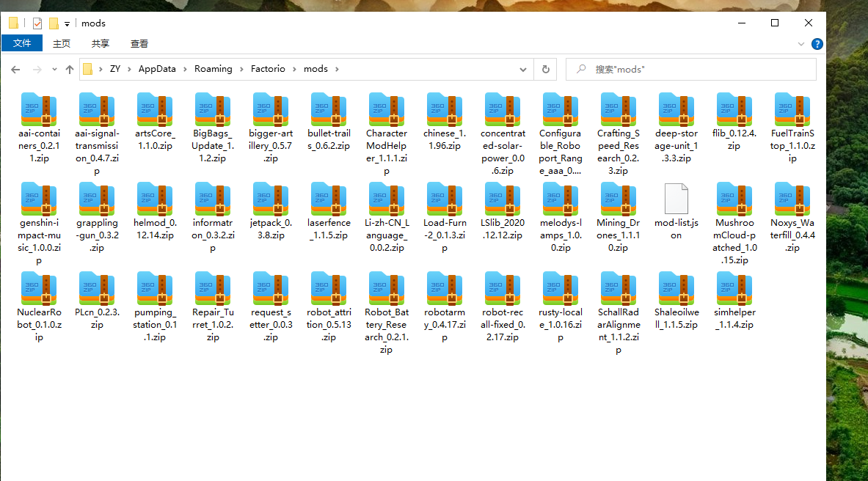Refresh the mods folder view
The height and width of the screenshot is (481, 868).
point(545,69)
